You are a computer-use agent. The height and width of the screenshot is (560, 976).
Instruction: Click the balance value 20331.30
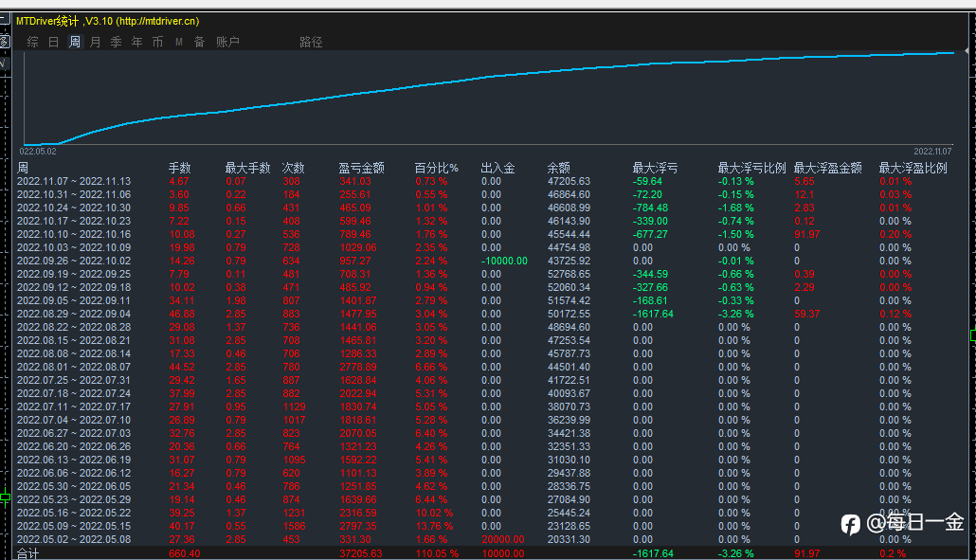[x=569, y=539]
